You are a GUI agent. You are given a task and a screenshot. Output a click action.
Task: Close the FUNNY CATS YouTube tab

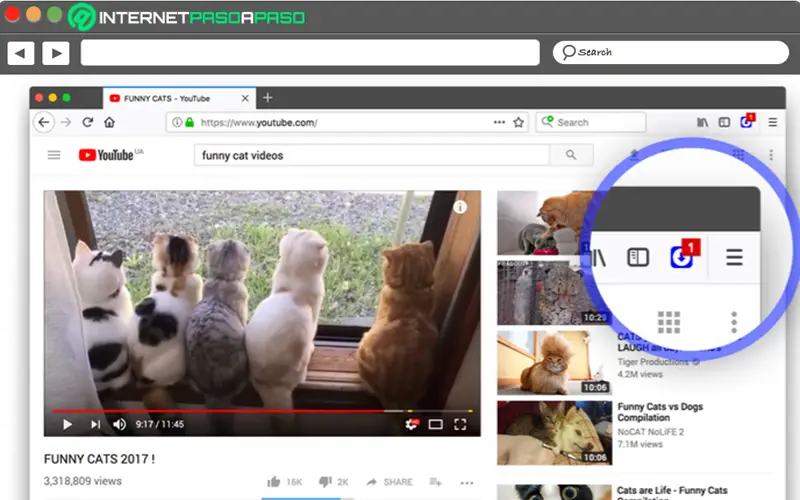point(245,98)
